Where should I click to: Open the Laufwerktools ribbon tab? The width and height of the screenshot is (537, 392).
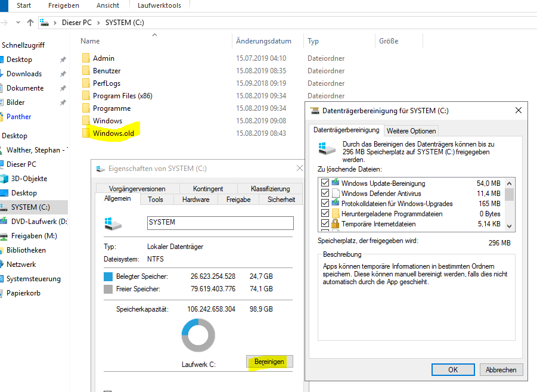[159, 5]
